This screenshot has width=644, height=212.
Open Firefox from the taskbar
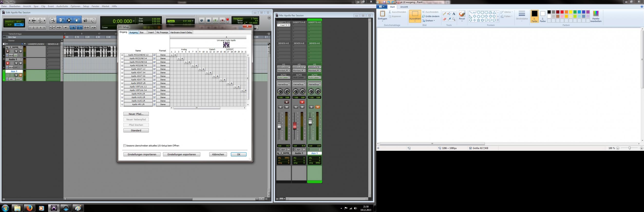29,208
